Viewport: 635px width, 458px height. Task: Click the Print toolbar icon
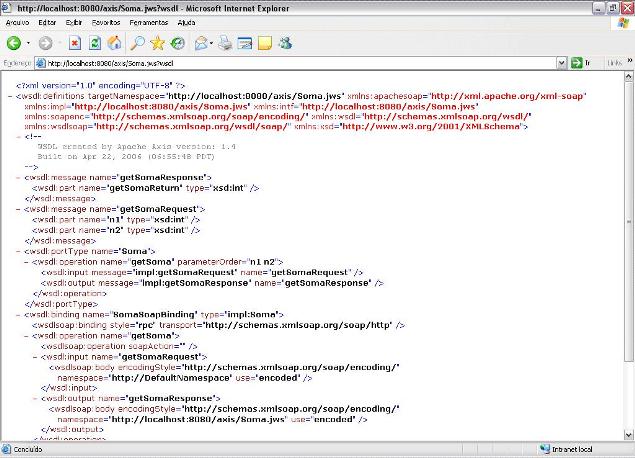click(x=226, y=44)
